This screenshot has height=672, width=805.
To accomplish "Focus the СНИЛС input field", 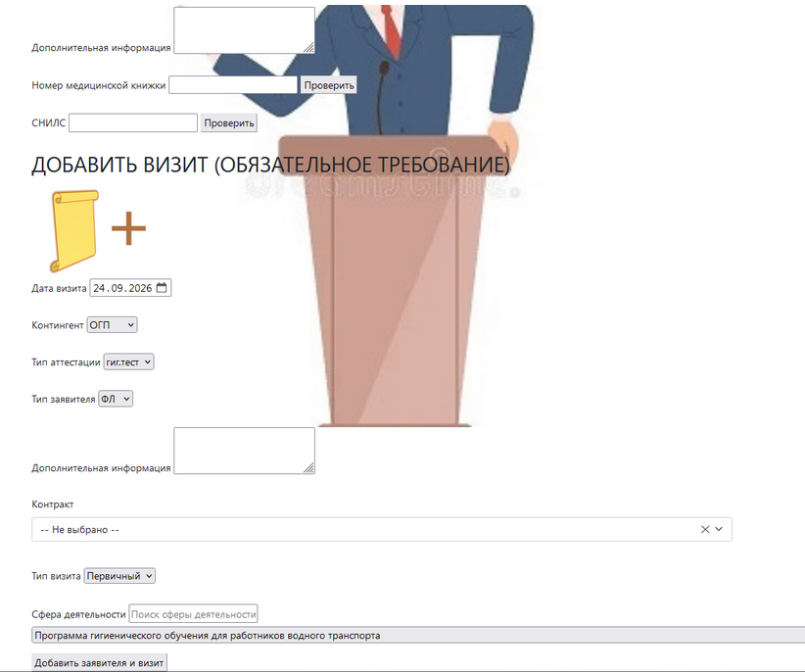I will tap(133, 122).
